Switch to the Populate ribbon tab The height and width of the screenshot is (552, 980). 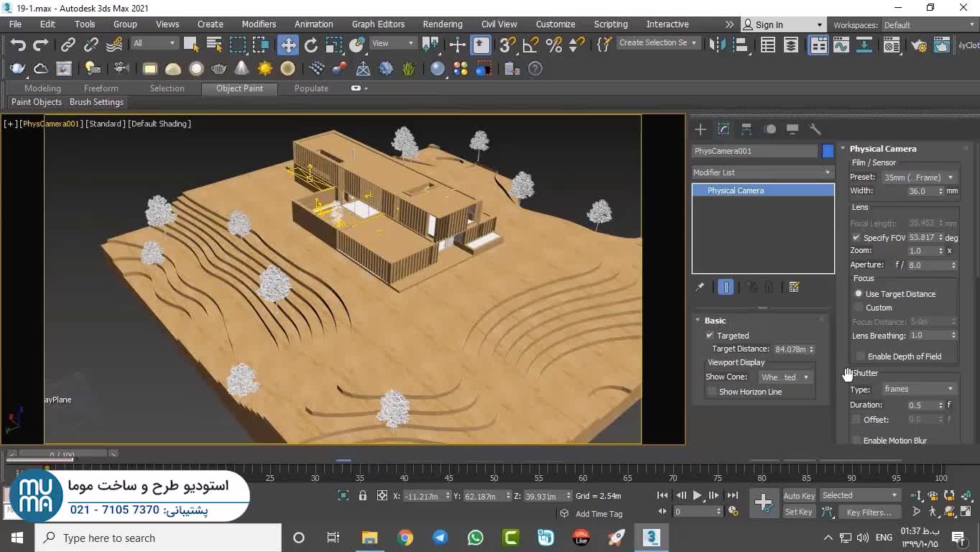[311, 88]
